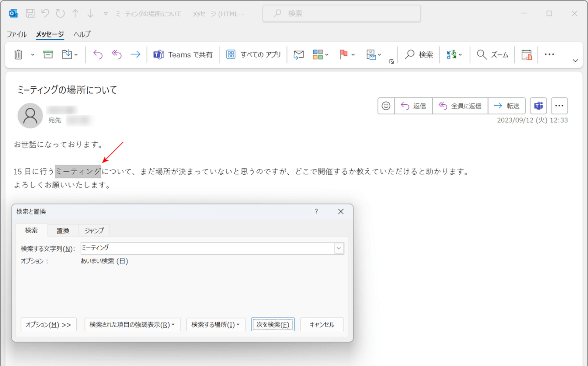588x366 pixels.
Task: Click the Save icon in title bar
Action: point(30,14)
